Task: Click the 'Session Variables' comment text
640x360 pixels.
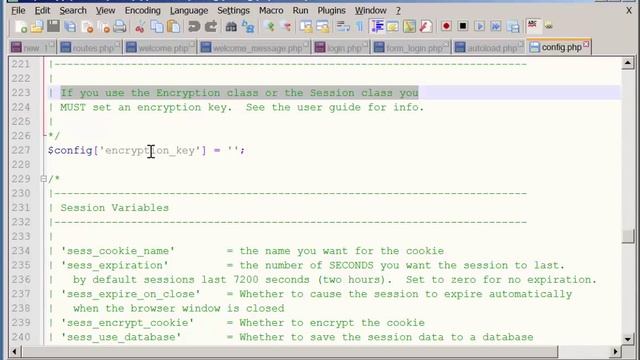Action: point(115,208)
